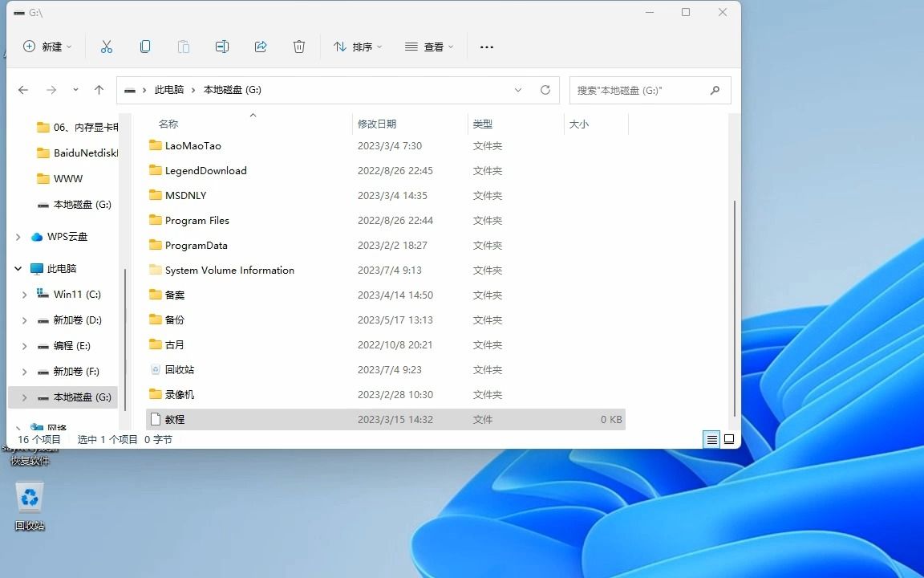Screen dimensions: 924x578
Task: Click the Copy icon in the toolbar
Action: (145, 47)
